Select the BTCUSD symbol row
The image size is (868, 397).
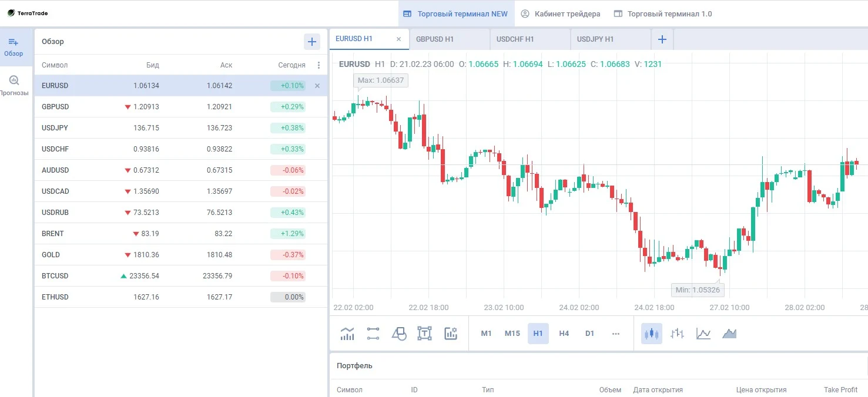pyautogui.click(x=181, y=276)
